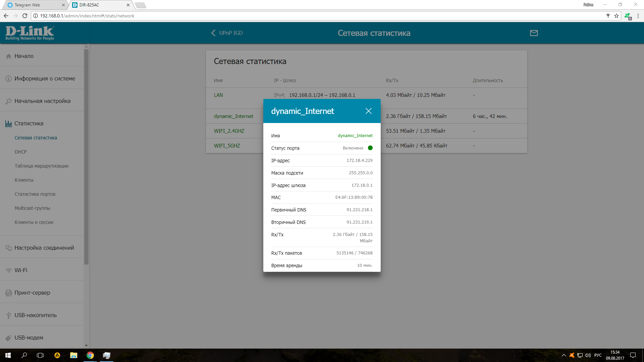The image size is (644, 362).
Task: Select DHCP statistics submenu item
Action: pos(20,152)
